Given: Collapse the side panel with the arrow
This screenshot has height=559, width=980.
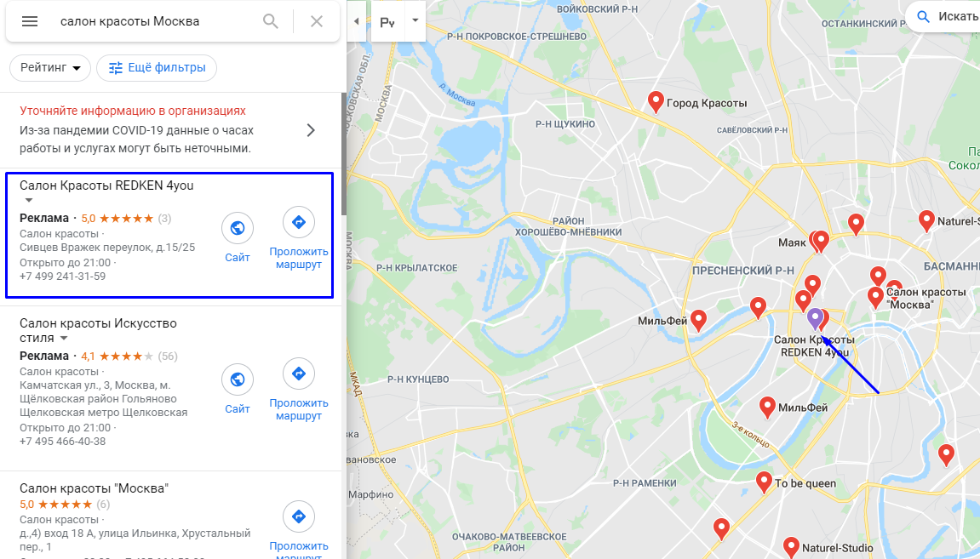Looking at the screenshot, I should click(356, 21).
